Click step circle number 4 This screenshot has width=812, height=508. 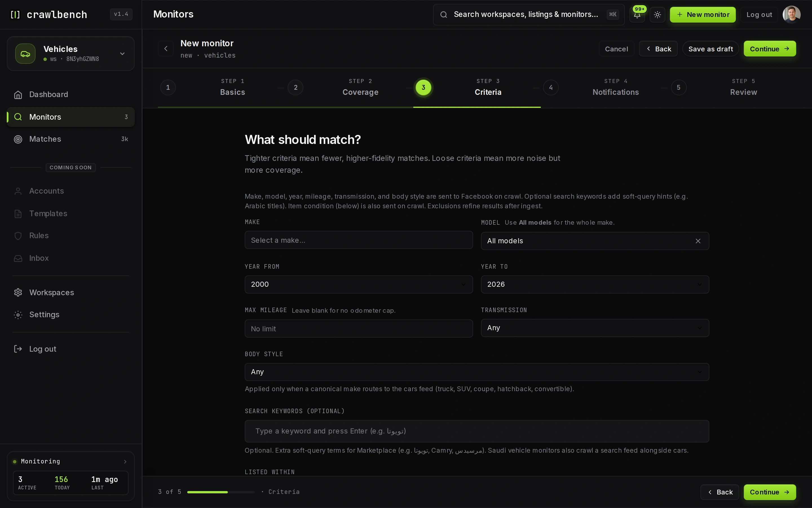(551, 87)
